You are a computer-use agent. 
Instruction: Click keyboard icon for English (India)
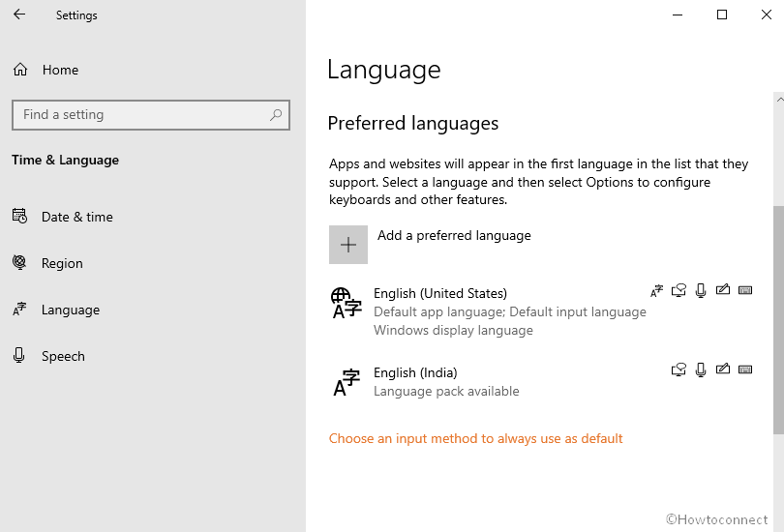click(x=745, y=369)
